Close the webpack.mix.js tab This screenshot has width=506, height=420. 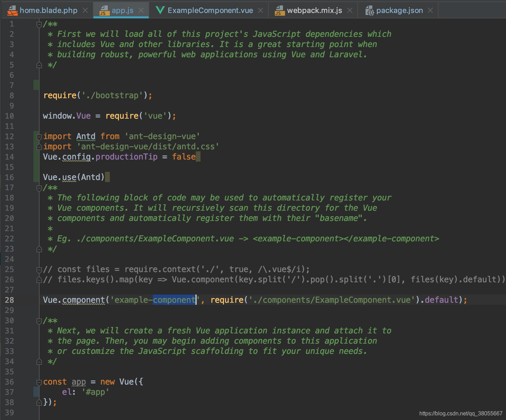click(x=350, y=11)
